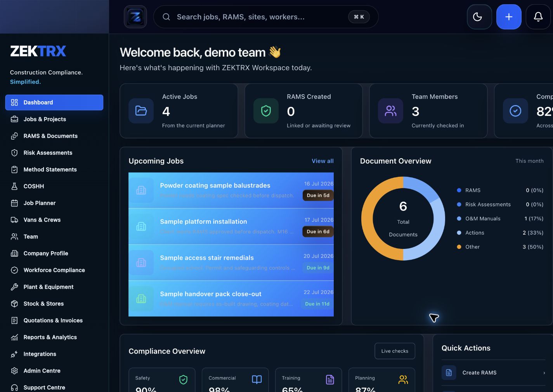Image resolution: width=553 pixels, height=392 pixels.
Task: Open Dashboard in the sidebar
Action: [54, 102]
